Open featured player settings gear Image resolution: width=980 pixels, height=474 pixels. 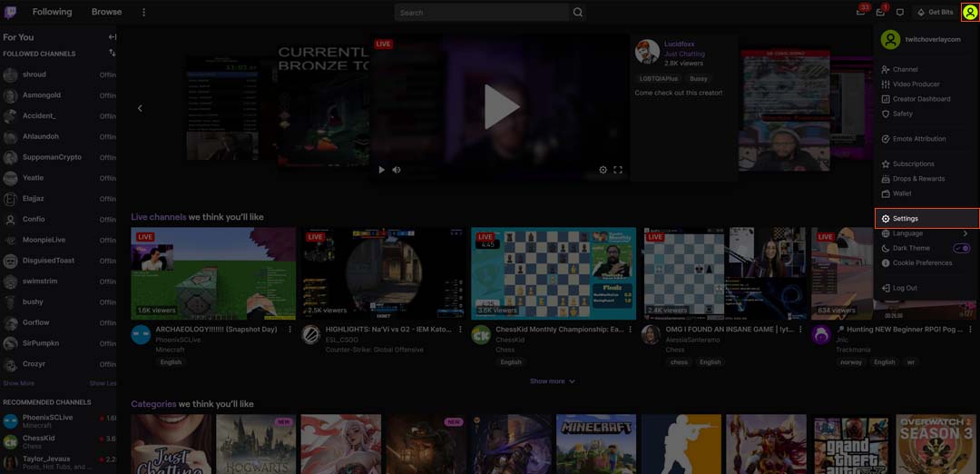point(603,170)
